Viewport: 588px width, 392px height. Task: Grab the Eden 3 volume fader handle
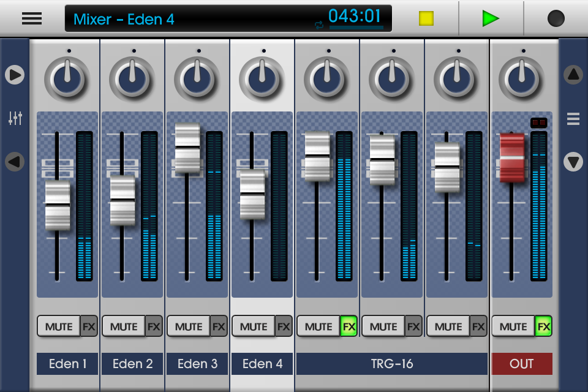pyautogui.click(x=187, y=148)
